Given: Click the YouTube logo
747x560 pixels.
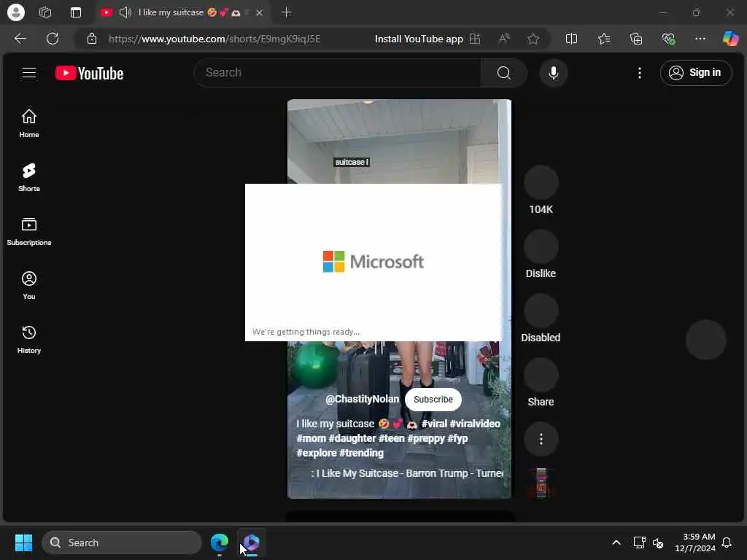Looking at the screenshot, I should point(89,74).
